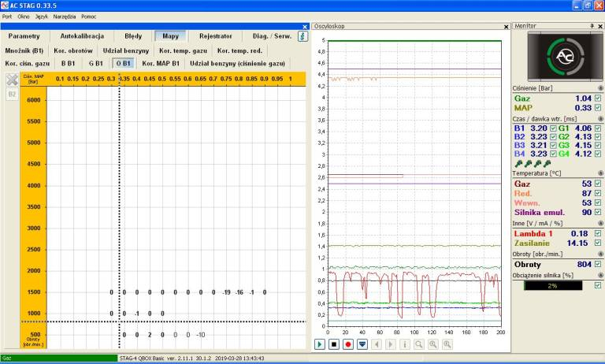605x364 pixels.
Task: Collapse the Czas / dawka wtr. section
Action: [600, 119]
